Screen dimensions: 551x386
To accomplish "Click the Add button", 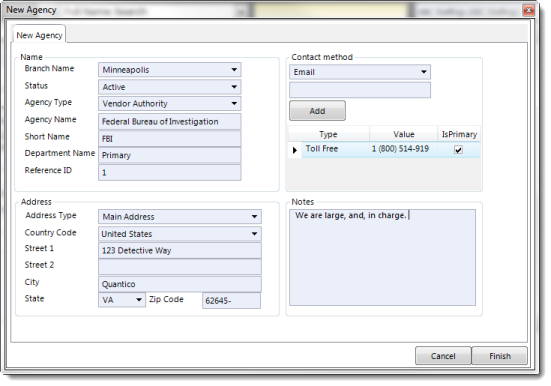I will (317, 111).
